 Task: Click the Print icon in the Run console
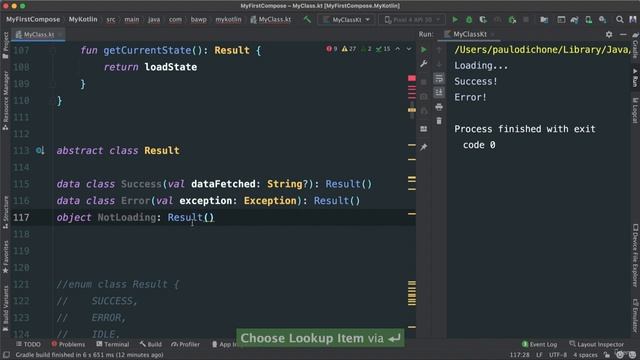point(439,107)
